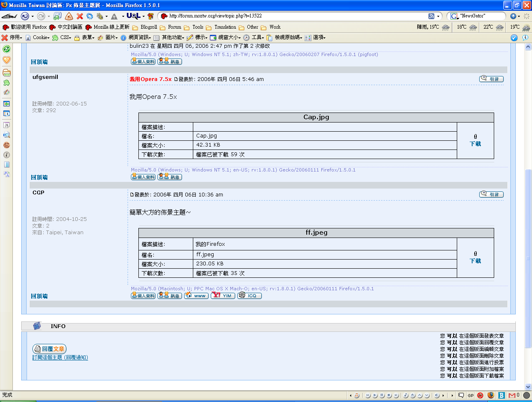Viewport: 532px width, 402px height.
Task: Click the blue checkmark validation icon
Action: point(514,38)
